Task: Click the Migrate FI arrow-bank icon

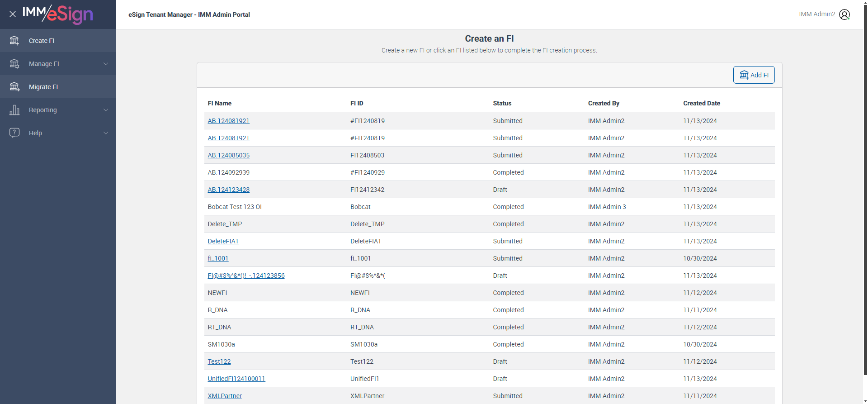Action: coord(14,87)
